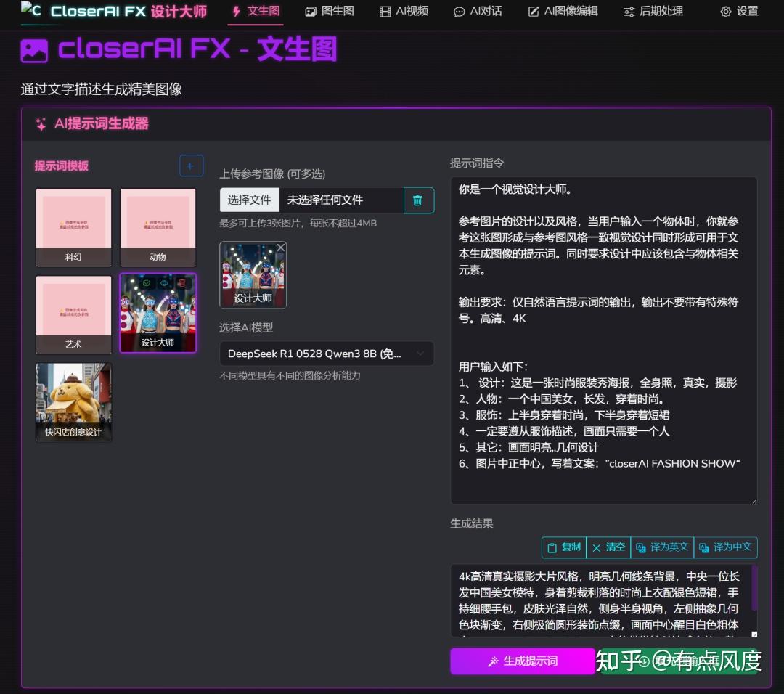Clear the generated result with 清空
Viewport: 784px width, 694px height.
point(608,547)
